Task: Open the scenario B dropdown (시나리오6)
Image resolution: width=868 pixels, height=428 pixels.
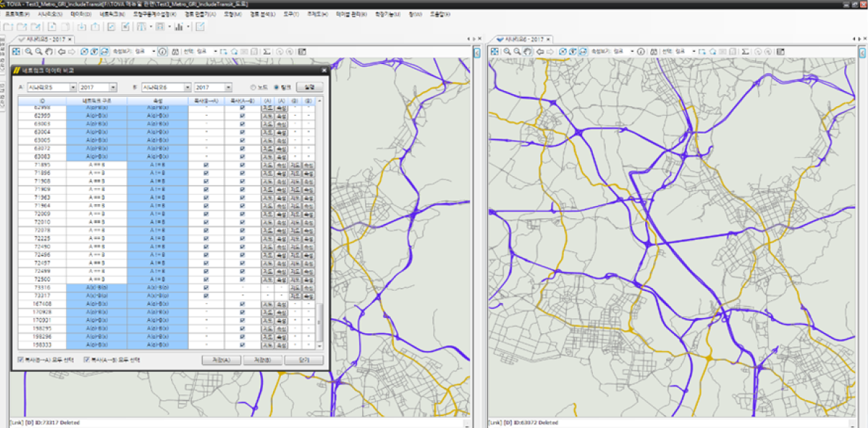Action: [x=188, y=87]
